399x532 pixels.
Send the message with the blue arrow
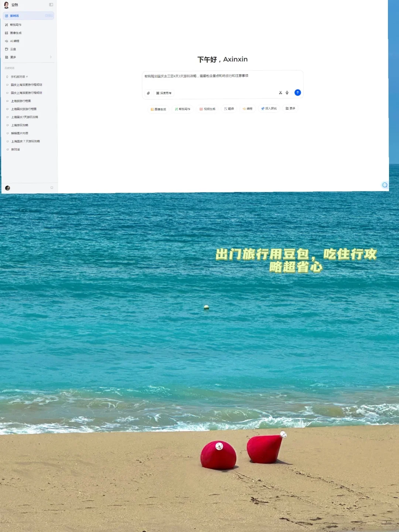click(297, 93)
